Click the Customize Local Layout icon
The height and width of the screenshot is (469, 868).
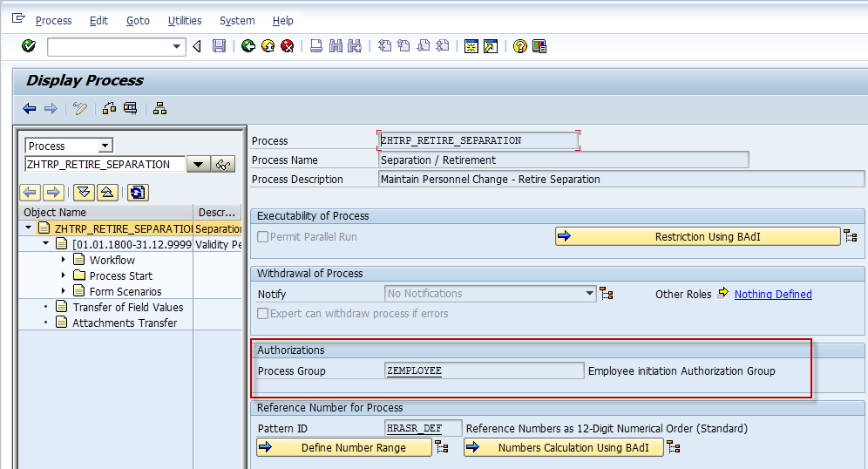(x=539, y=46)
